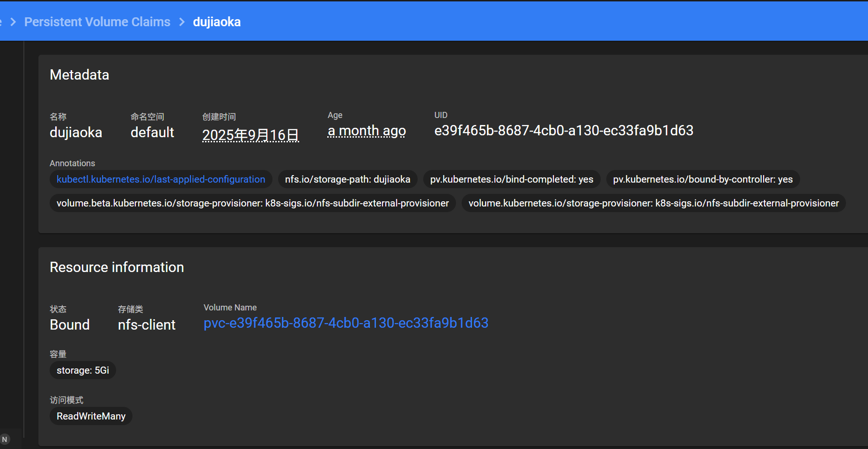Open the pvc-e39f465b volume name link
Viewport: 868px width, 449px height.
(346, 323)
